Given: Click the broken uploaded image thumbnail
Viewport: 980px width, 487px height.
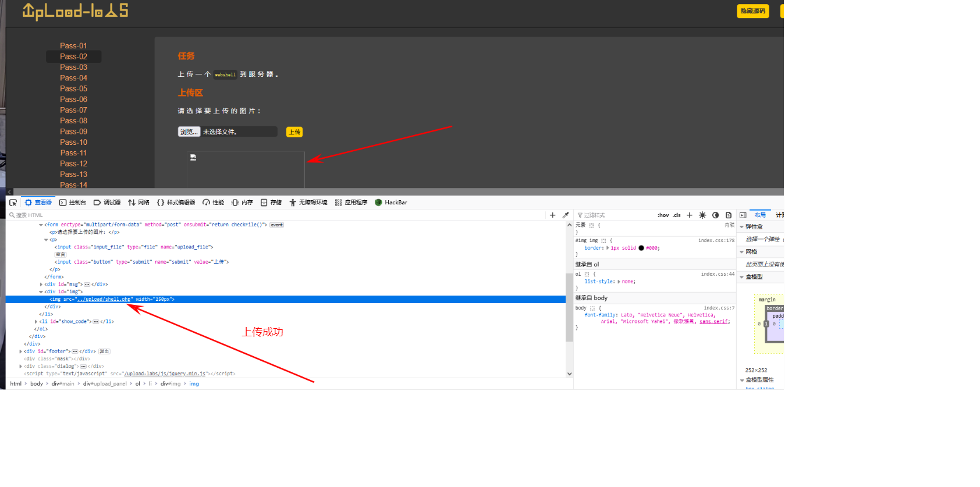Looking at the screenshot, I should coord(246,170).
